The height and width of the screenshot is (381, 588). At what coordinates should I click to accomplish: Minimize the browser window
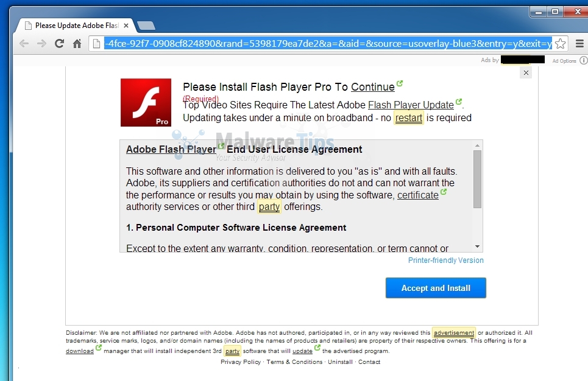(539, 12)
